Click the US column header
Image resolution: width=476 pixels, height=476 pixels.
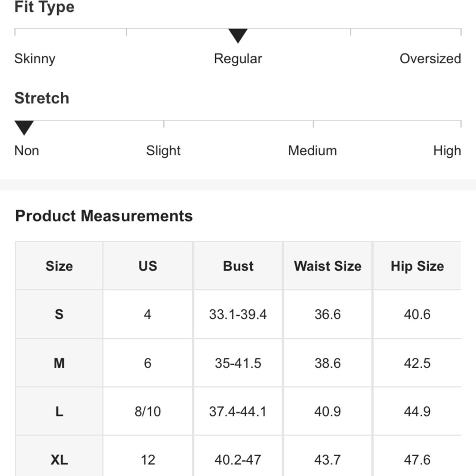pos(148,266)
